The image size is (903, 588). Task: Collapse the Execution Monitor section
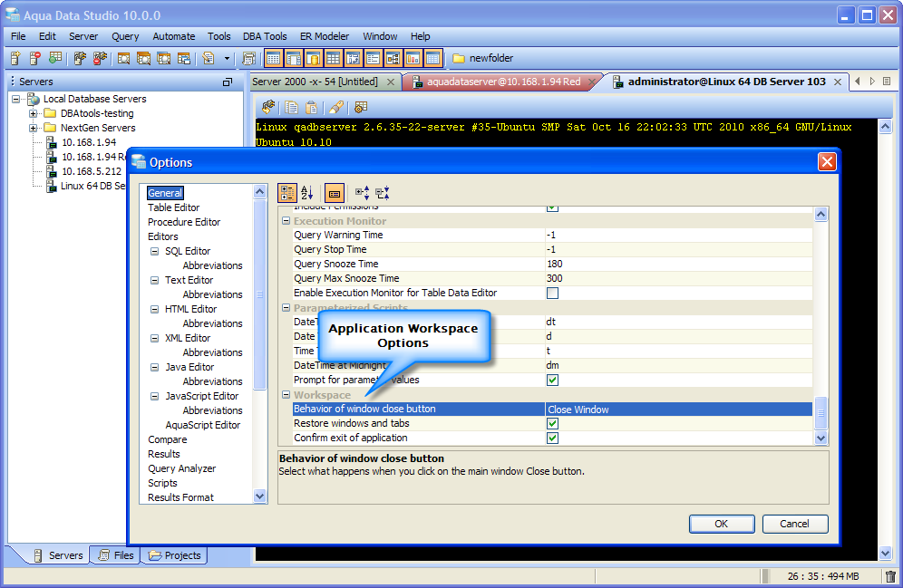pos(286,221)
